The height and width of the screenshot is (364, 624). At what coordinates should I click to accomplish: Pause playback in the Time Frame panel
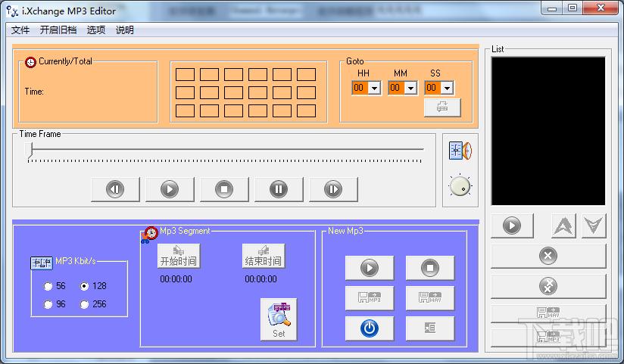279,189
